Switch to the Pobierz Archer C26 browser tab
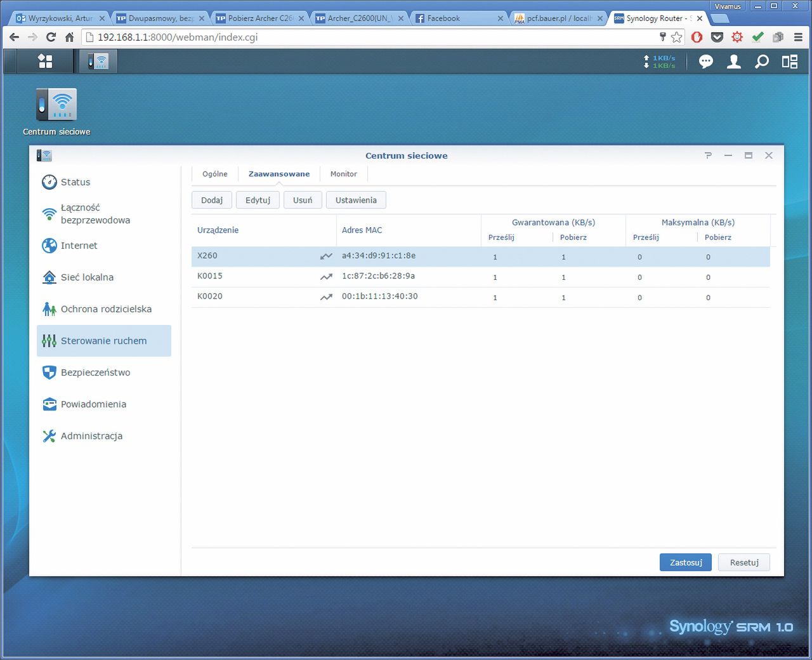This screenshot has width=812, height=660. pyautogui.click(x=259, y=18)
